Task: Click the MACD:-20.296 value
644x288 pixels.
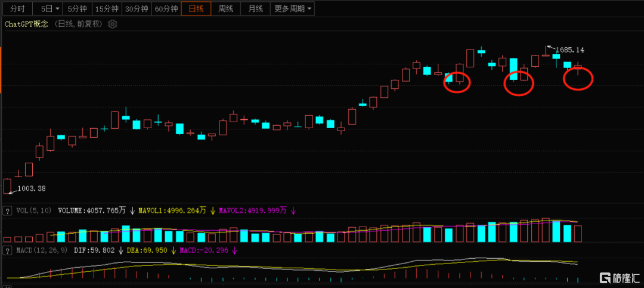Action: coord(204,250)
